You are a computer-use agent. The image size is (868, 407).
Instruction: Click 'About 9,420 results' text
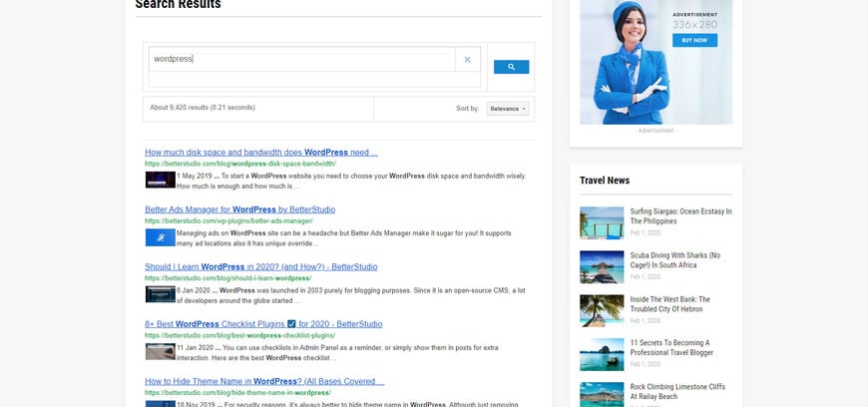tap(203, 108)
